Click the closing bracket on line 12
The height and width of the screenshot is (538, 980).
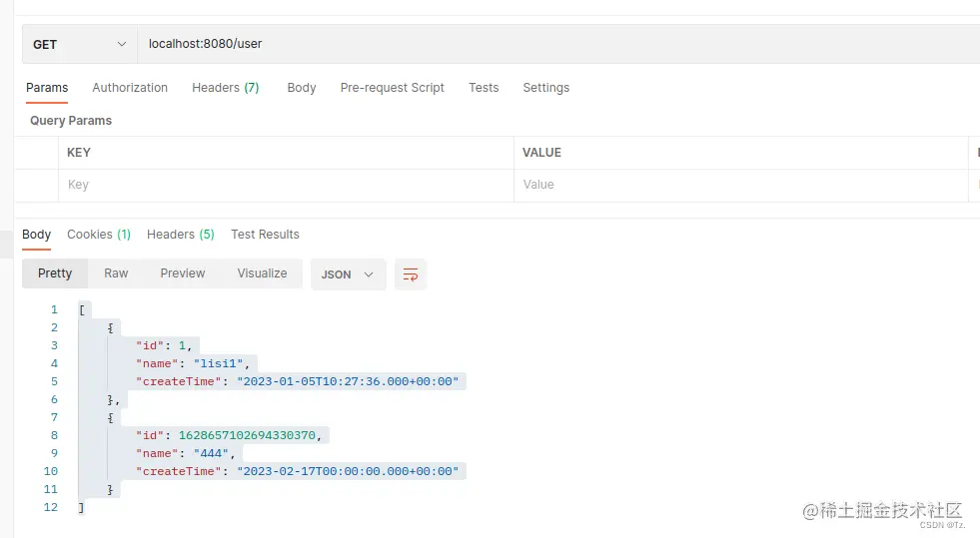[81, 507]
